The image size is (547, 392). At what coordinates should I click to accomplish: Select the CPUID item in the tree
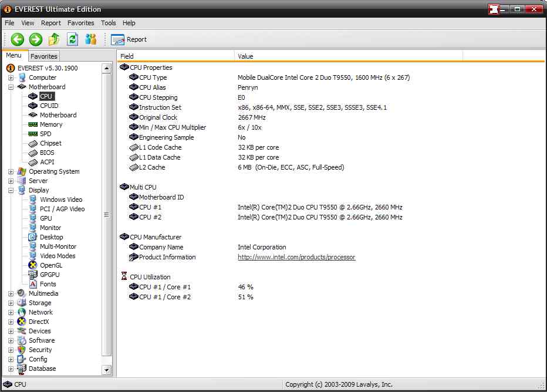tap(49, 106)
